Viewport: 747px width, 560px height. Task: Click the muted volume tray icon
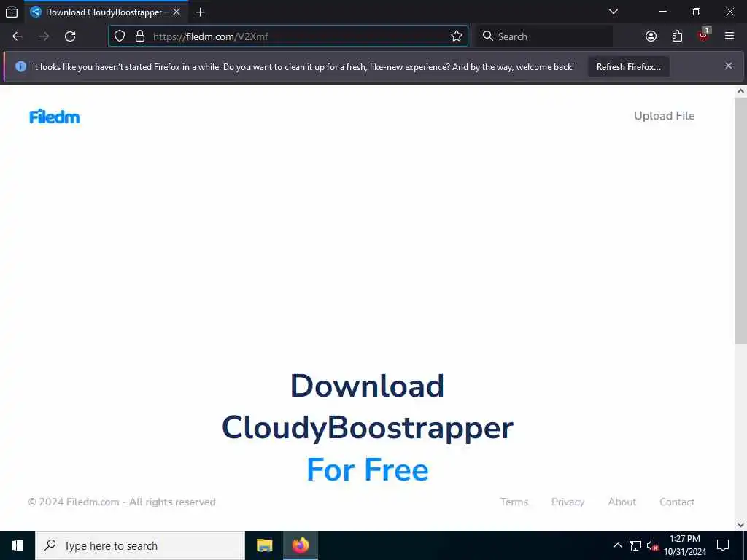point(652,545)
